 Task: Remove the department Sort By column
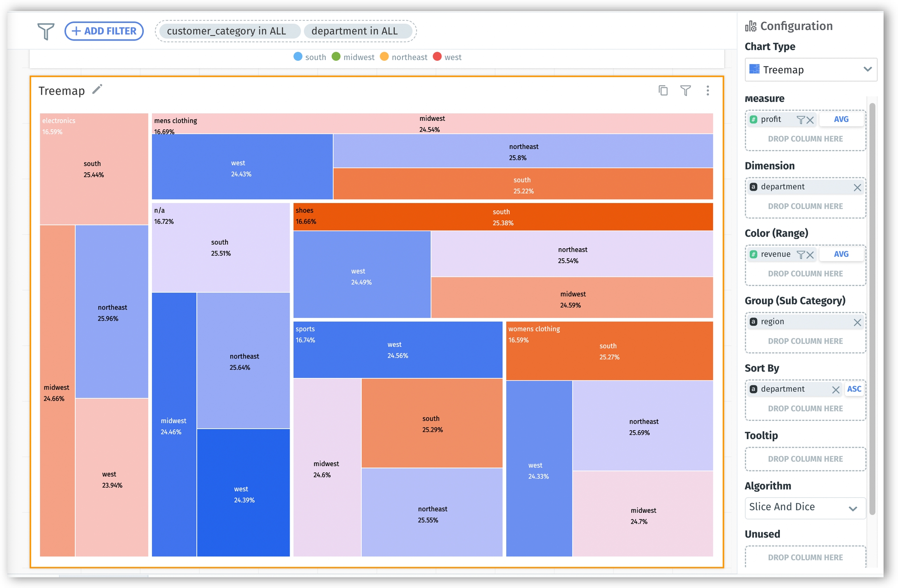pos(835,390)
